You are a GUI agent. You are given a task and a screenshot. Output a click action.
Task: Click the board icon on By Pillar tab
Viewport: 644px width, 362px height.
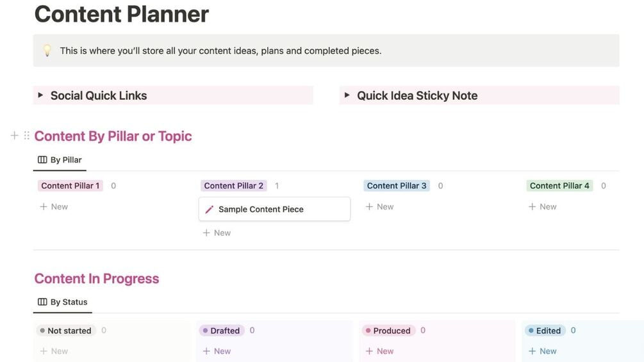coord(42,160)
